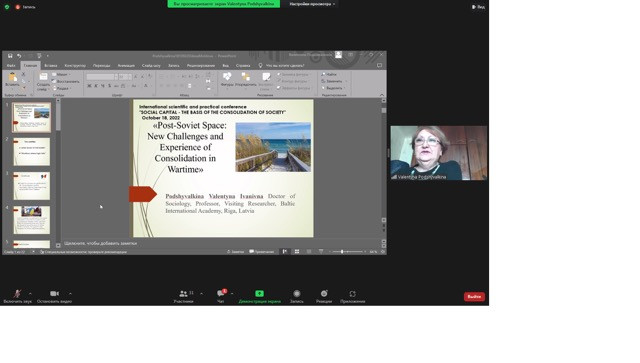Click the green encryption shield icon

7,7
